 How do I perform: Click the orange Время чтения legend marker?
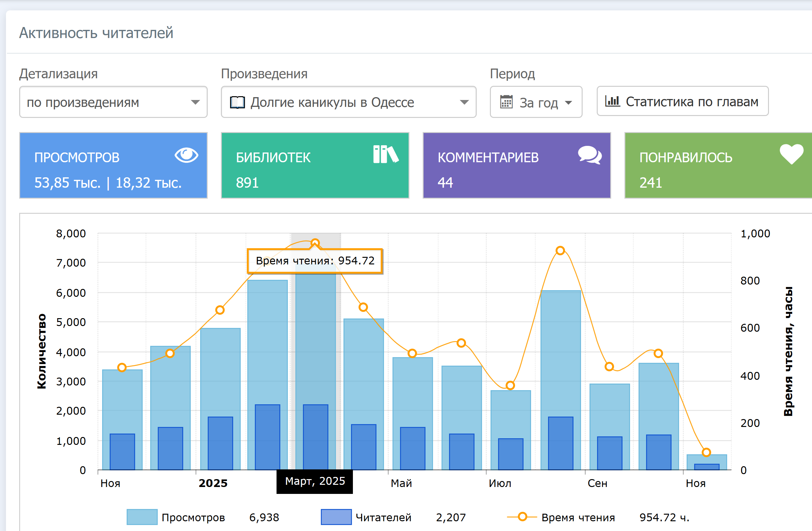(x=522, y=517)
